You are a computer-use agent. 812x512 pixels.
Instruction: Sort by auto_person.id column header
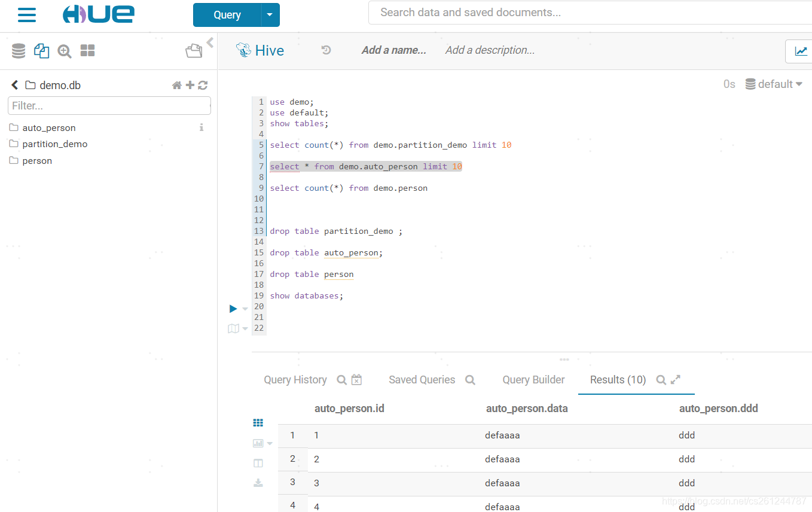click(349, 409)
